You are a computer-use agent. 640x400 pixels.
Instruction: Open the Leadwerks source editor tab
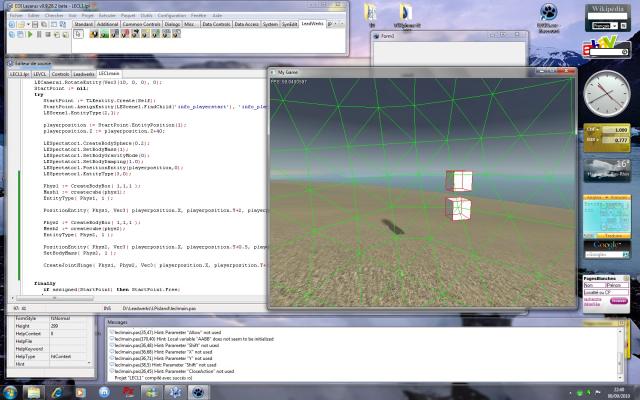click(84, 74)
